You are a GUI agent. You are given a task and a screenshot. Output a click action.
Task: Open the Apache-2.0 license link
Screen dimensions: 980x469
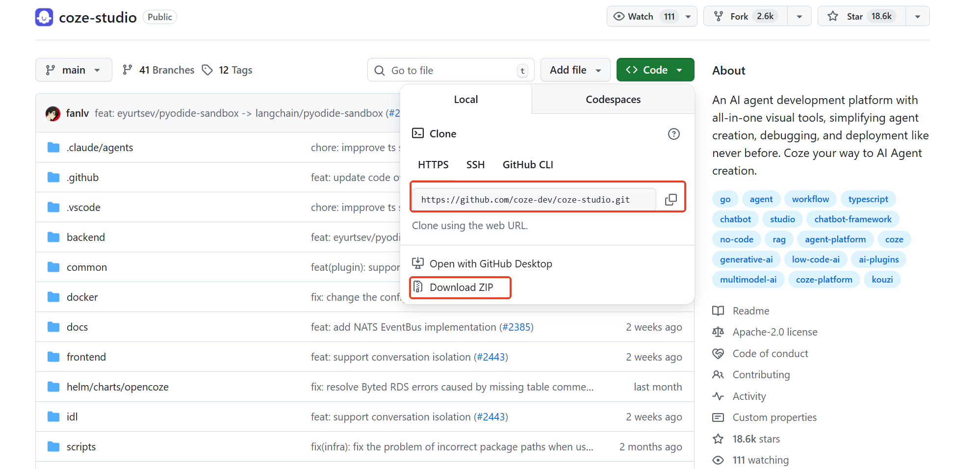coord(775,332)
